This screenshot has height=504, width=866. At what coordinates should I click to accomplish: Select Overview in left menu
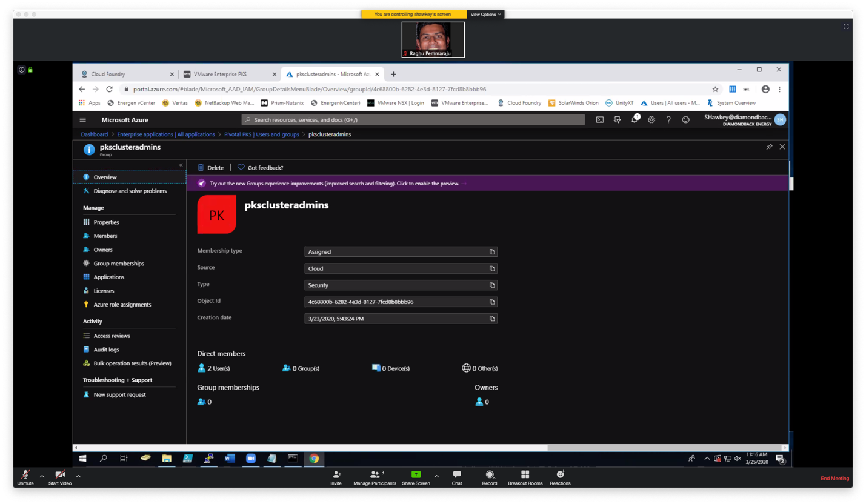(129, 177)
